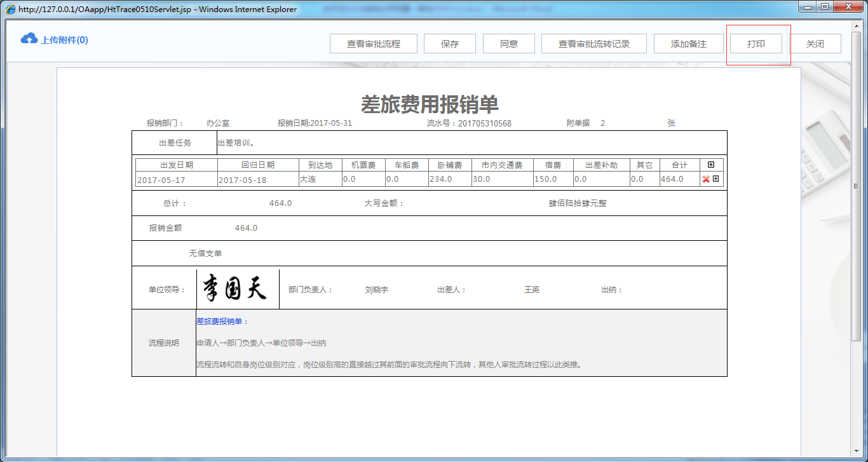The width and height of the screenshot is (868, 462).
Task: Click the Internet Explorer icon in the title bar
Action: [x=11, y=9]
